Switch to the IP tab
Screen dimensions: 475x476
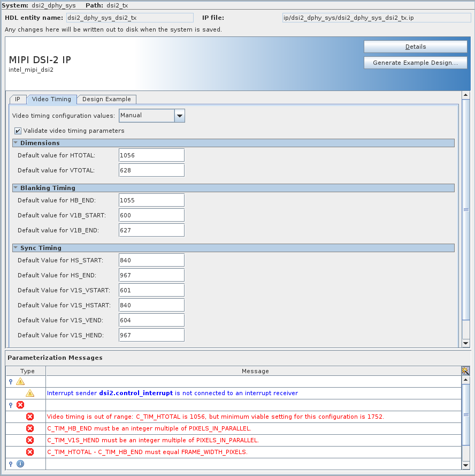(x=18, y=99)
